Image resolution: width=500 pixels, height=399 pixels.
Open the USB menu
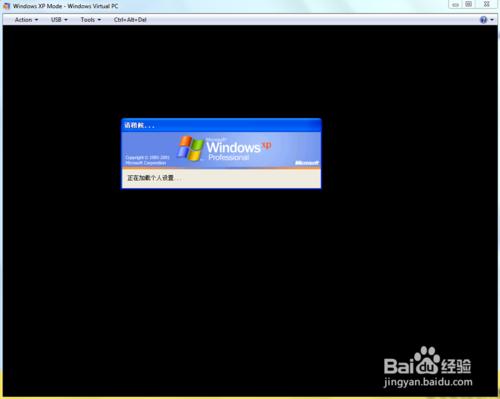point(59,20)
